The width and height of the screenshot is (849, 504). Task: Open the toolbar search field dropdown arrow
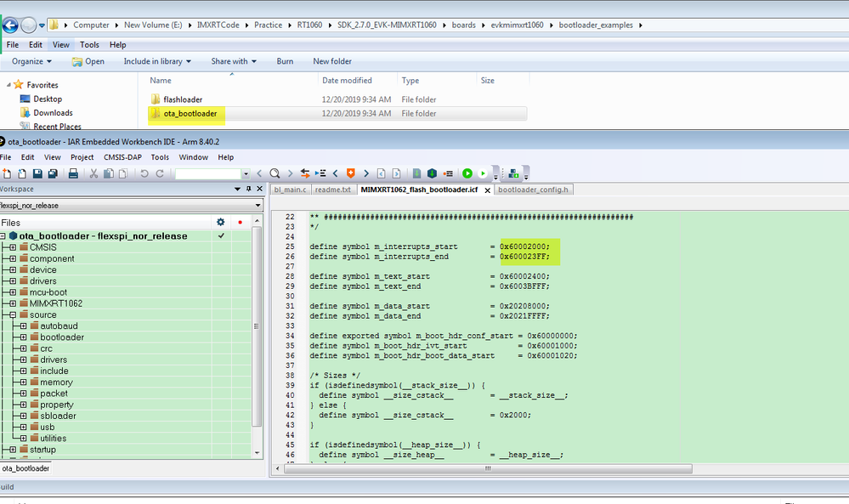[x=246, y=173]
